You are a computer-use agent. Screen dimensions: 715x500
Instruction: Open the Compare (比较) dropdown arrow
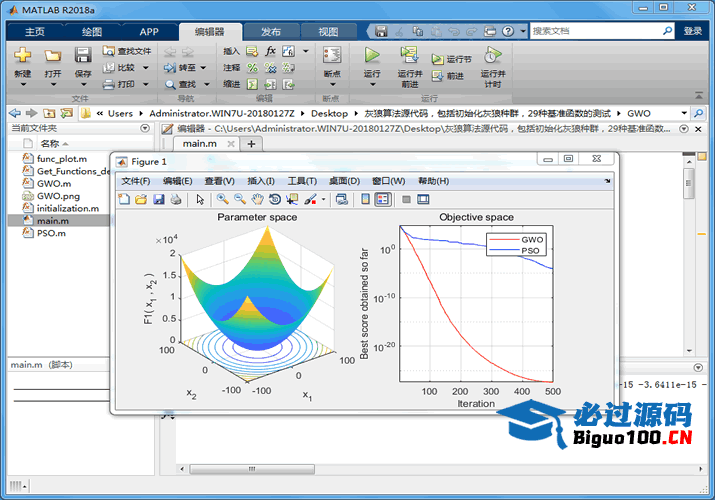coord(146,68)
